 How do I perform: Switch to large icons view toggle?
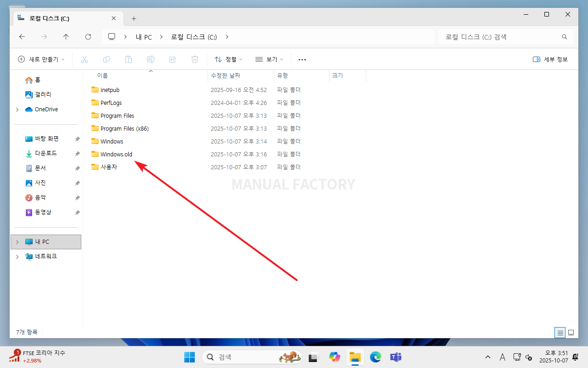[571, 332]
